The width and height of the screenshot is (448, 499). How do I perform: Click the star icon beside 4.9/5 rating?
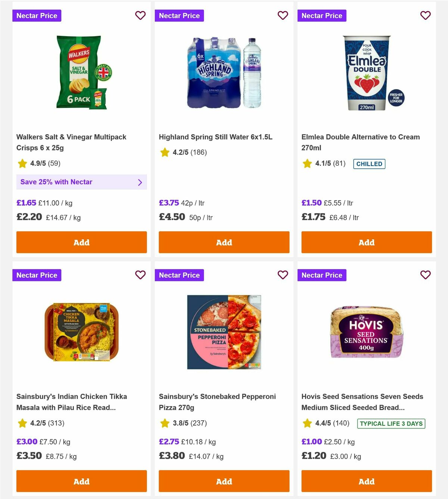(x=22, y=163)
